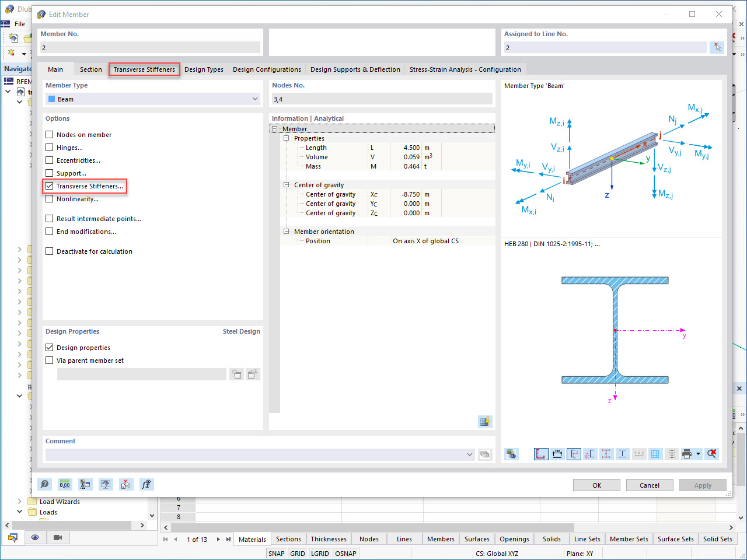
Task: Confirm the dialog with OK
Action: pyautogui.click(x=596, y=485)
